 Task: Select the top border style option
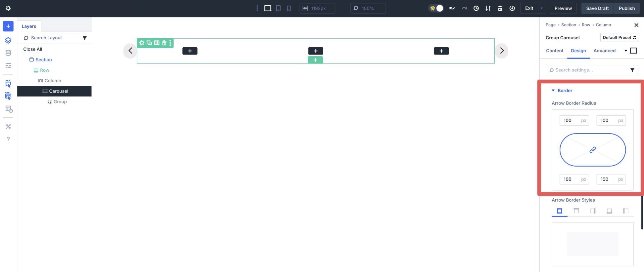click(576, 211)
